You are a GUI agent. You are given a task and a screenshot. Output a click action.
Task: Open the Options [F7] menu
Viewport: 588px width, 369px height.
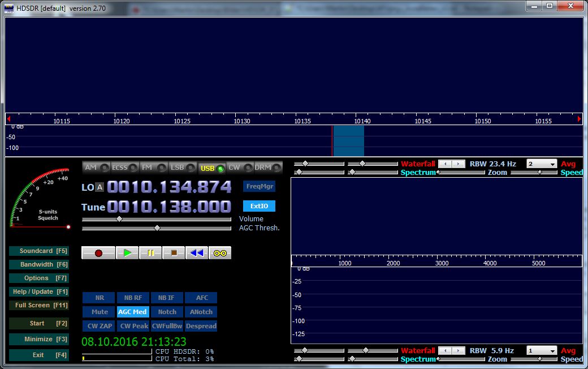[x=39, y=278]
